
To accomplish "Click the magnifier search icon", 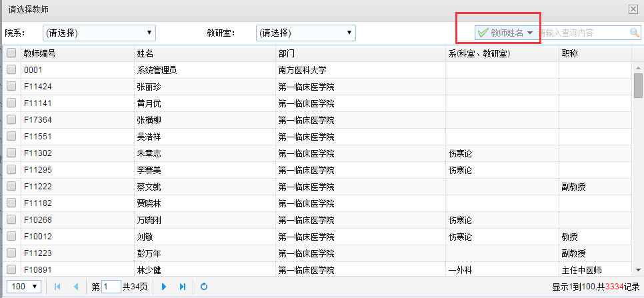I will [x=634, y=33].
